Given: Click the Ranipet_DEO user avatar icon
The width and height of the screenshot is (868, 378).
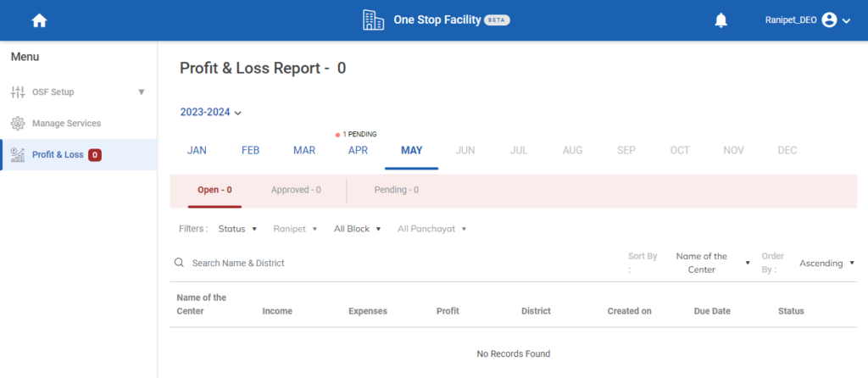Looking at the screenshot, I should [829, 20].
